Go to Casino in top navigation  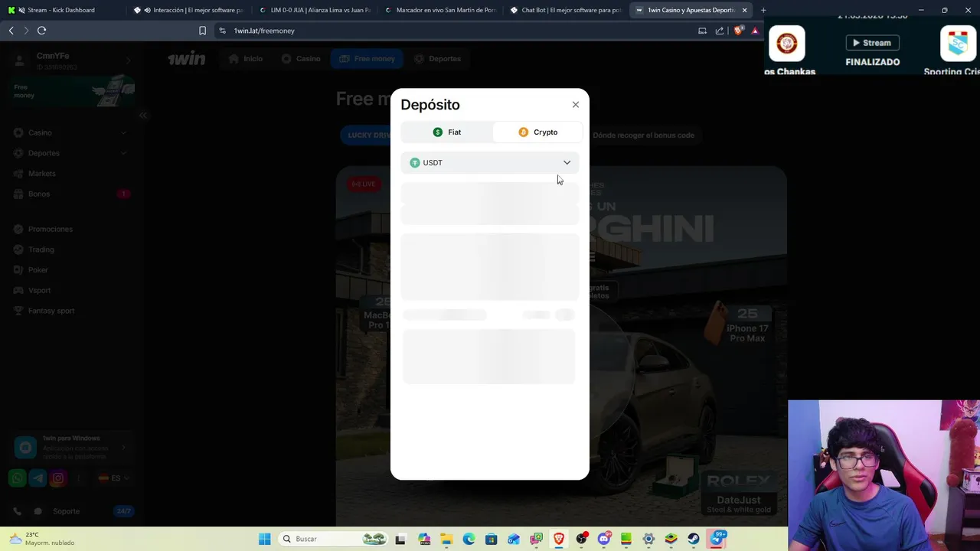300,59
